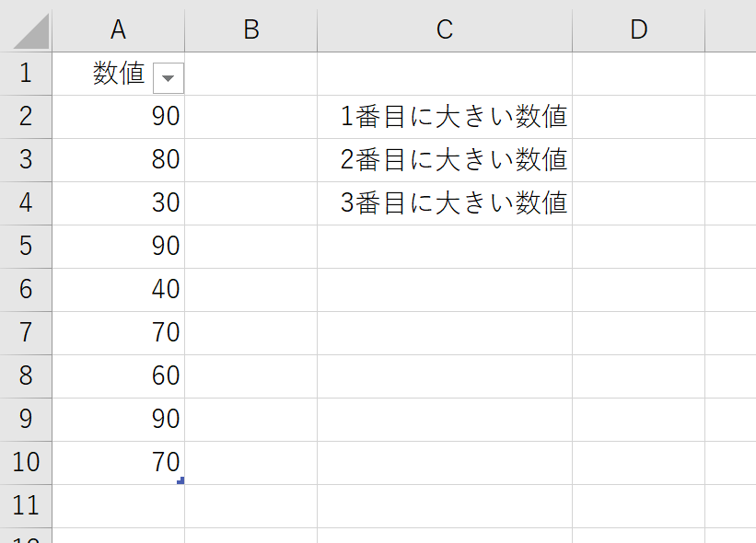Select column C header
This screenshot has width=756, height=543.
[445, 29]
